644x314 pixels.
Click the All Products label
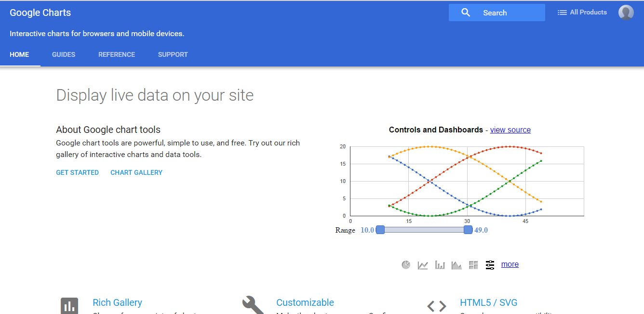point(589,13)
